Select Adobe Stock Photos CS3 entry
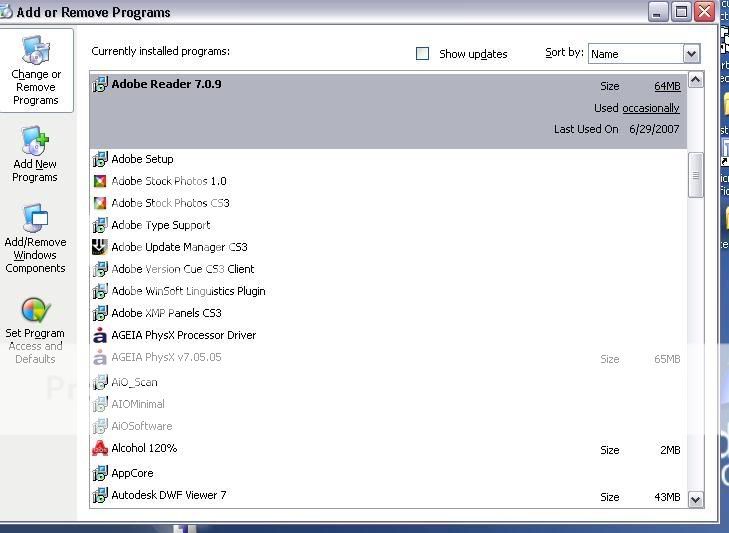 [388, 203]
